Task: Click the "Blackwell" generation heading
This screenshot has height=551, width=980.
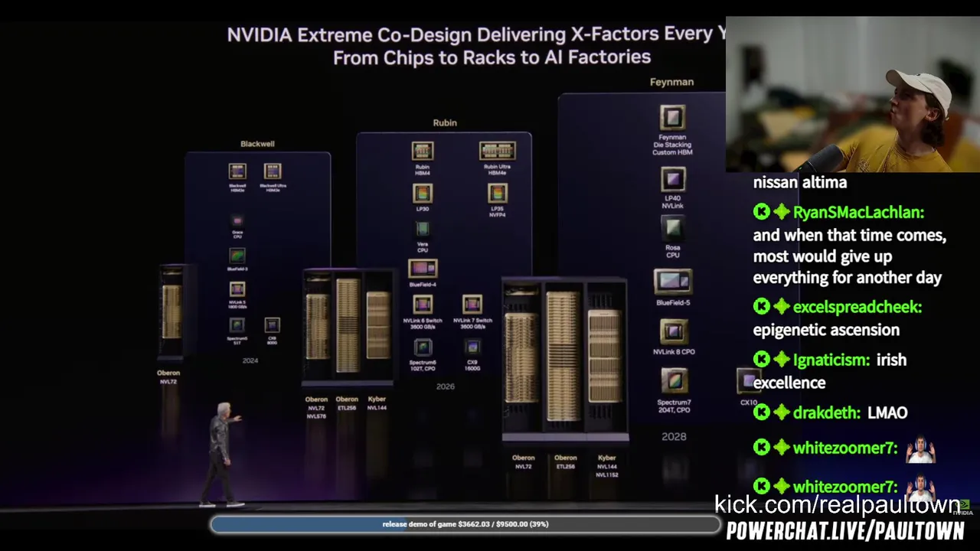Action: click(x=257, y=144)
